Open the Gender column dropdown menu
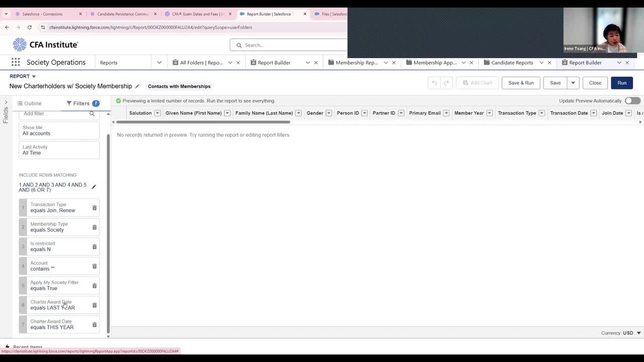Viewport: 644px width, 362px height. pos(329,113)
